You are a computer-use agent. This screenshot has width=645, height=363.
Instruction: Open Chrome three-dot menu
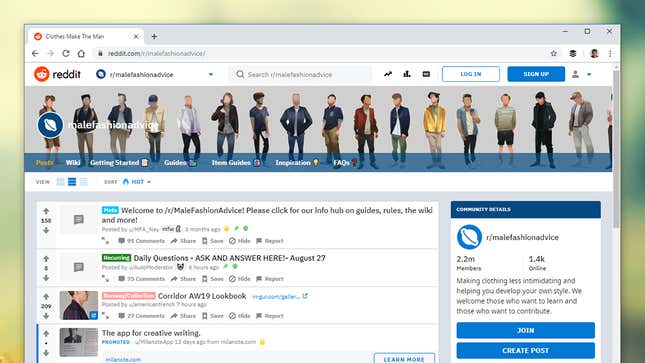[610, 54]
